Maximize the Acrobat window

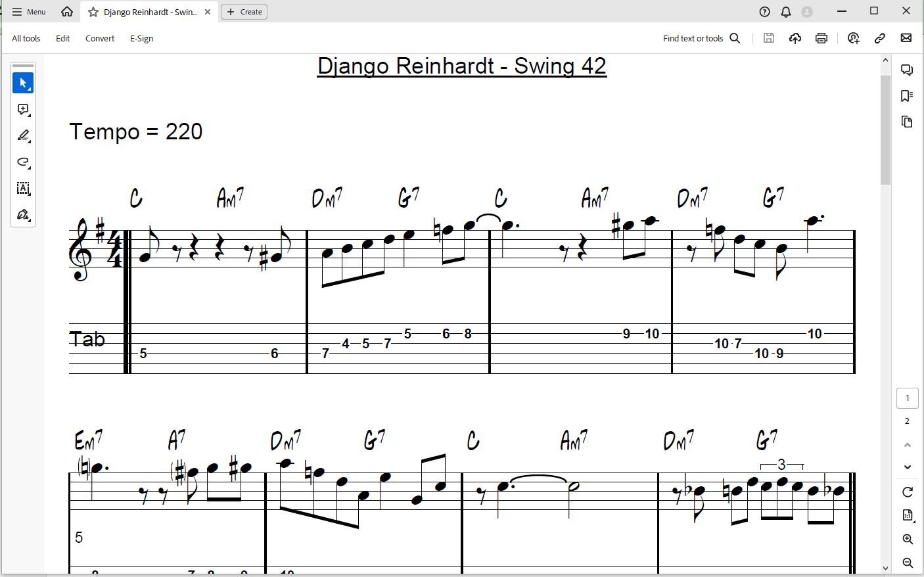point(874,11)
